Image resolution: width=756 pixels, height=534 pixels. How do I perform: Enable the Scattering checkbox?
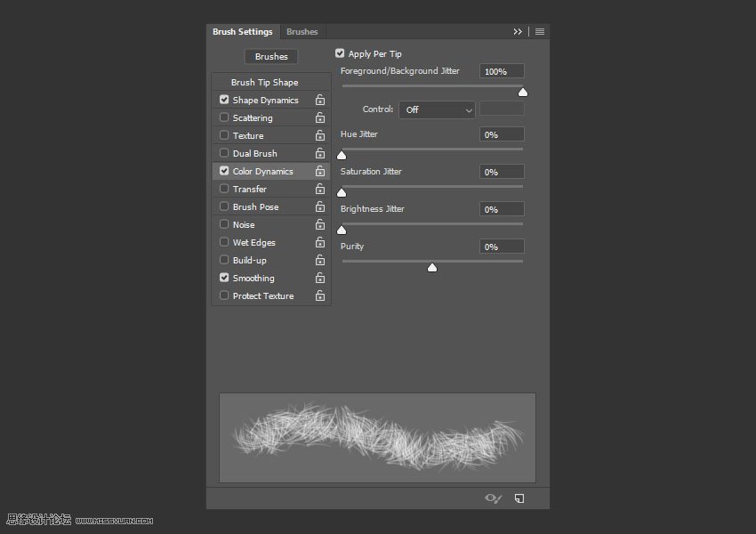[224, 117]
